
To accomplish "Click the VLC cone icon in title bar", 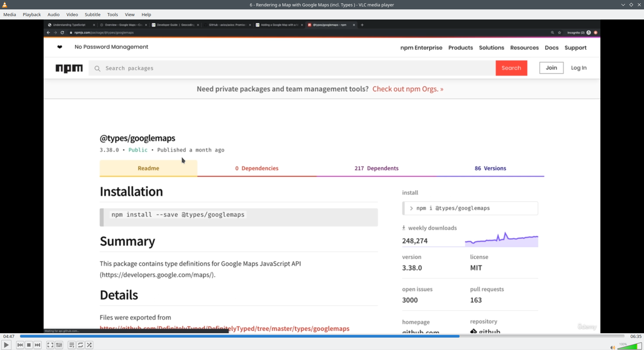I will point(5,5).
